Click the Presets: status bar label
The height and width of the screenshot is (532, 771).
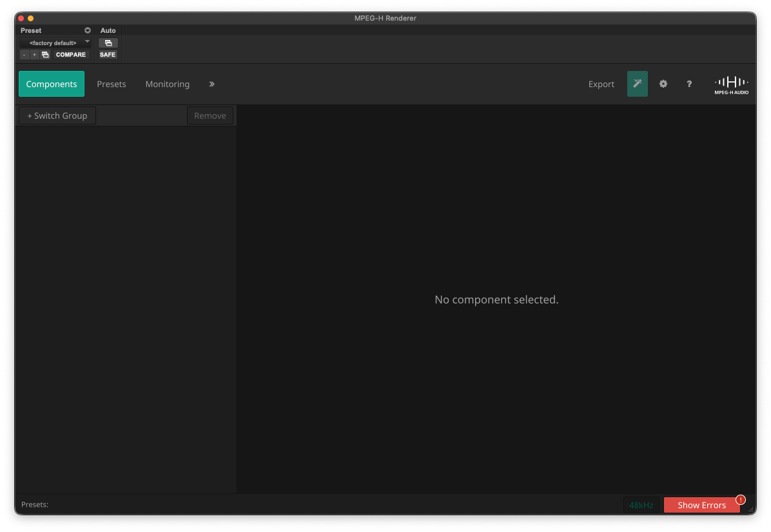(35, 504)
